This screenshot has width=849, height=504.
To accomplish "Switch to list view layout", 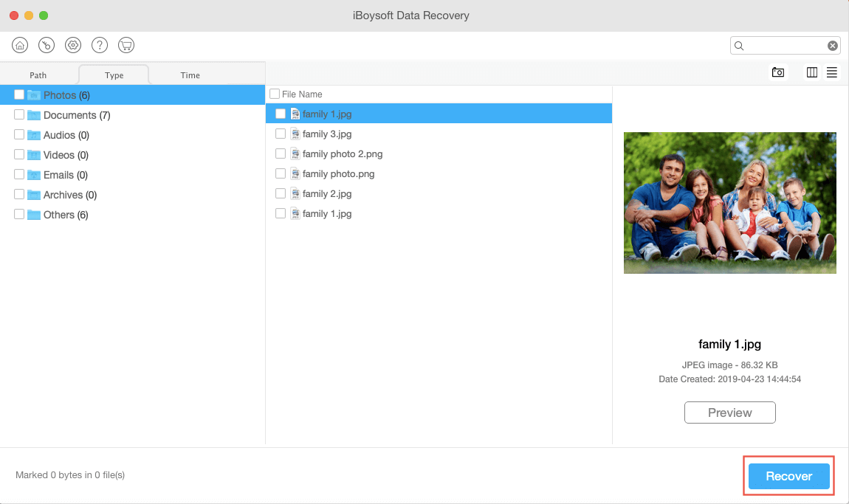I will [832, 72].
